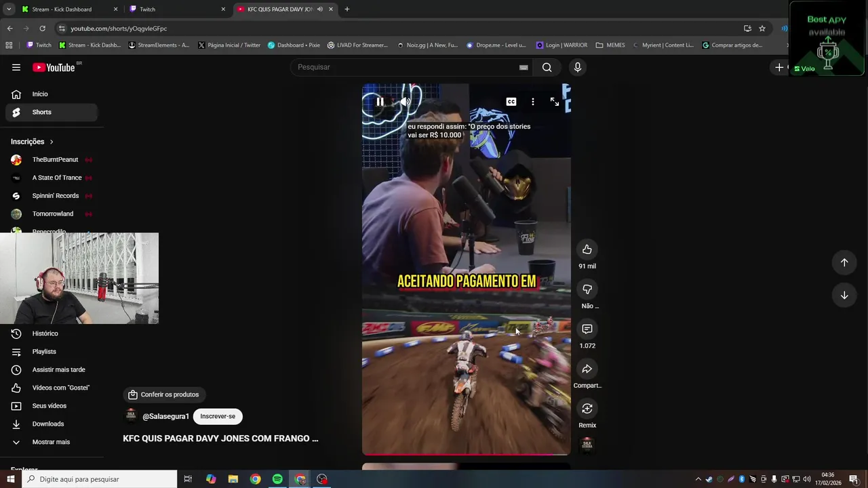Image resolution: width=868 pixels, height=488 pixels.
Task: Open the Twitch bookmark
Action: (39, 45)
